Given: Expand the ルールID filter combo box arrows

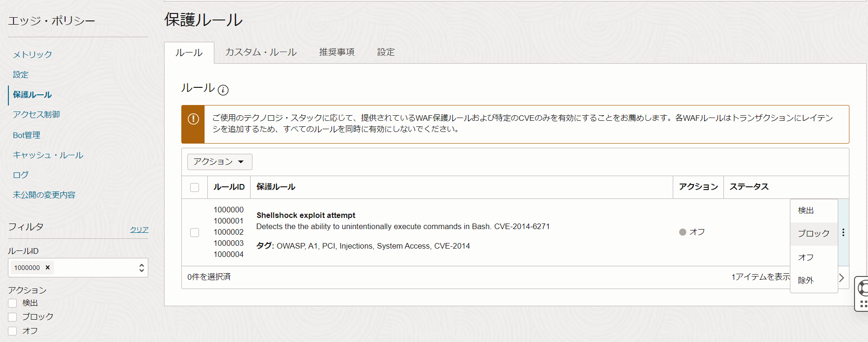Looking at the screenshot, I should [x=141, y=268].
